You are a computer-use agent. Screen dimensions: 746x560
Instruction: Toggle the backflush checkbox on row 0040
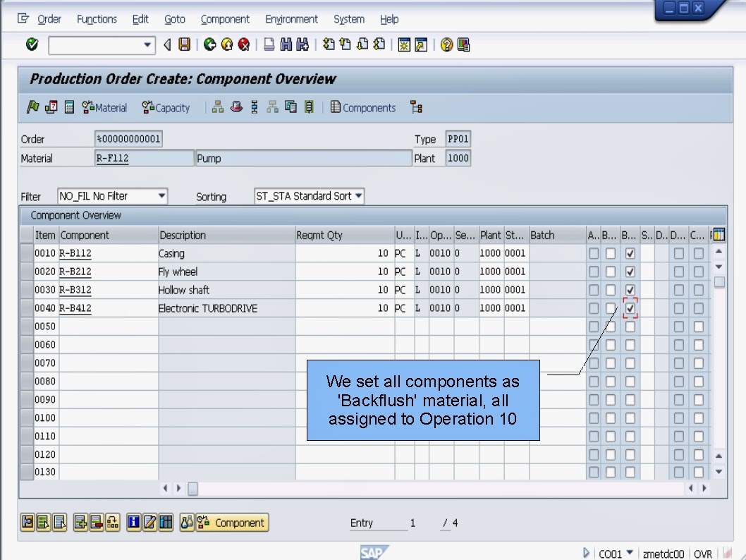628,308
